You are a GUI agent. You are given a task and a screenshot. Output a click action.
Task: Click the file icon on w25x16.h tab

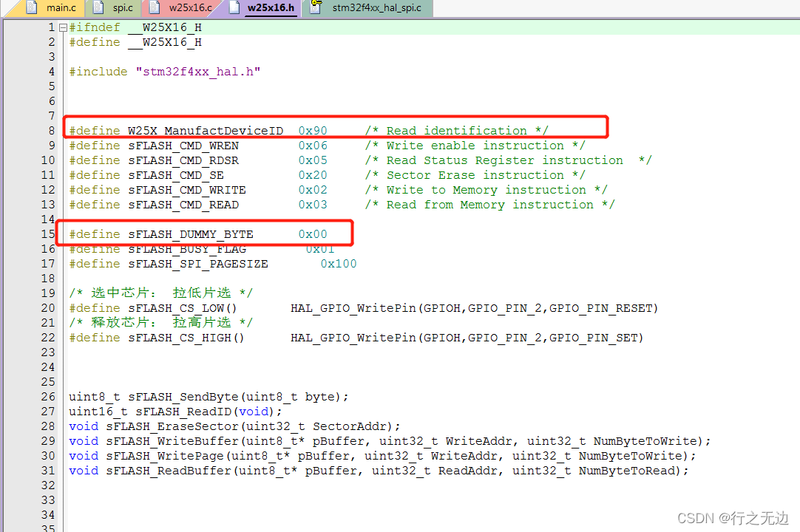(234, 7)
